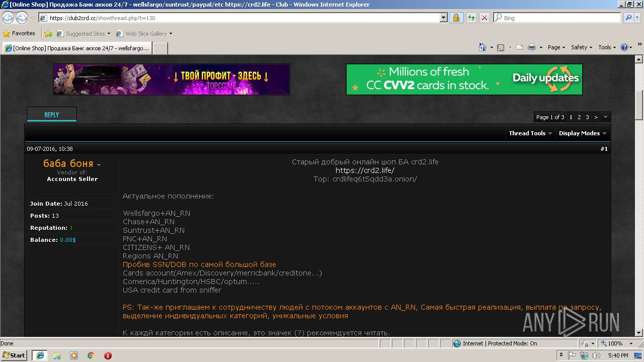Click the Bing search box
644x362 pixels.
point(557,18)
